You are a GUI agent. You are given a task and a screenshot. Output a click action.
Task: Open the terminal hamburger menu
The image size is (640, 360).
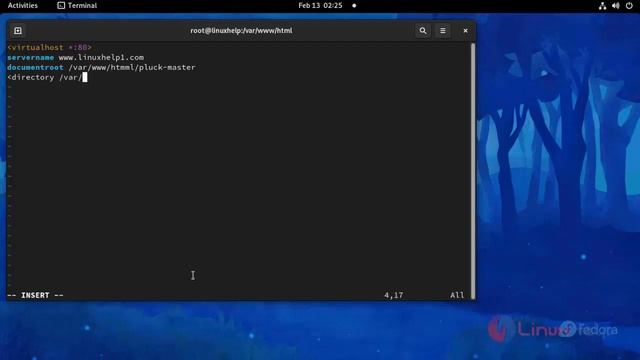[x=443, y=31]
